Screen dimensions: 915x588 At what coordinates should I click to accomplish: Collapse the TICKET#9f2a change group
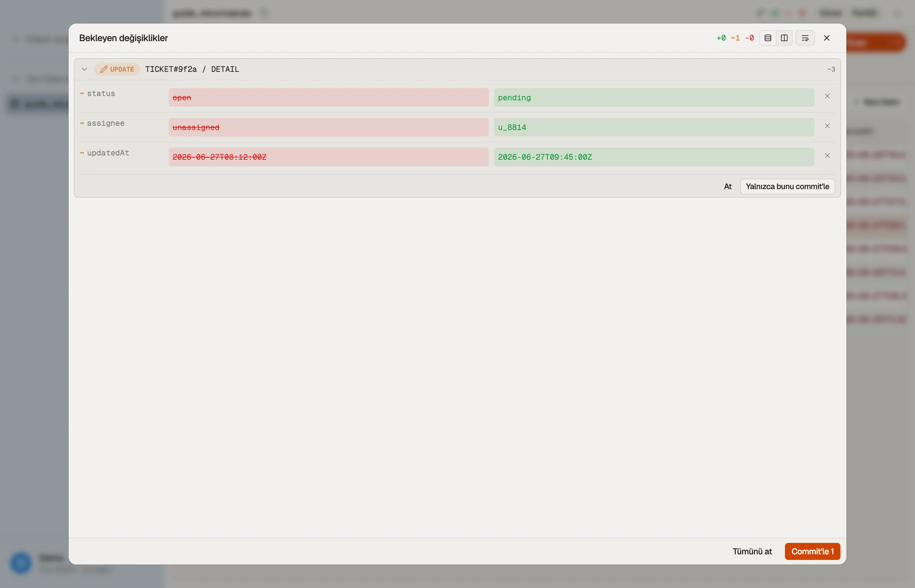tap(84, 69)
